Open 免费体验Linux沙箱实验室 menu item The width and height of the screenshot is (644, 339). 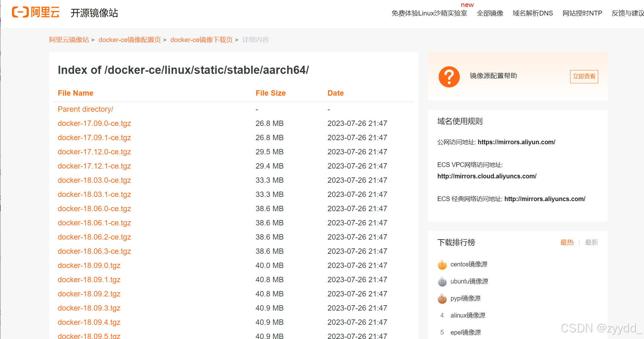429,13
